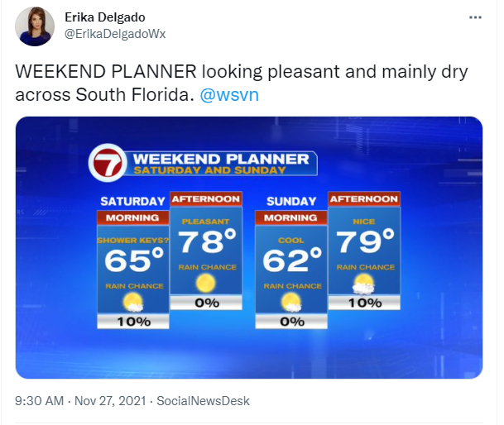Click the Weekend Planner title banner
504x425 pixels.
pyautogui.click(x=220, y=163)
